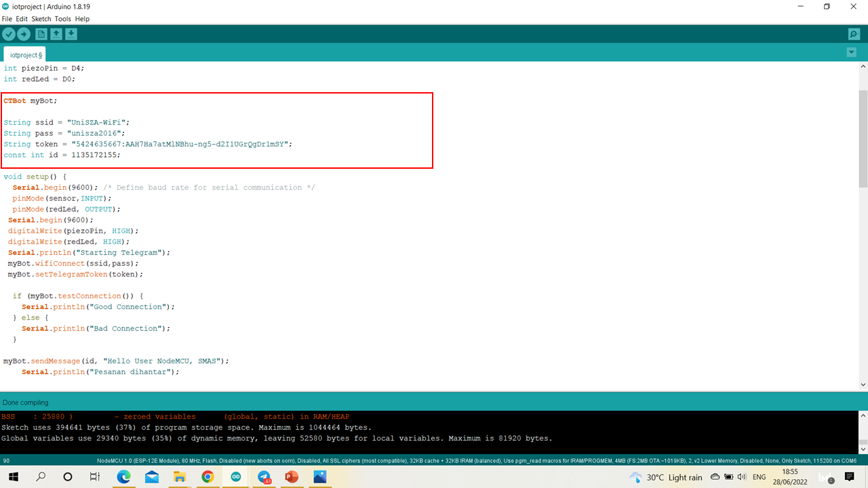Click 'pinMode(sensor,INPUT);' line
The width and height of the screenshot is (868, 488).
click(62, 199)
